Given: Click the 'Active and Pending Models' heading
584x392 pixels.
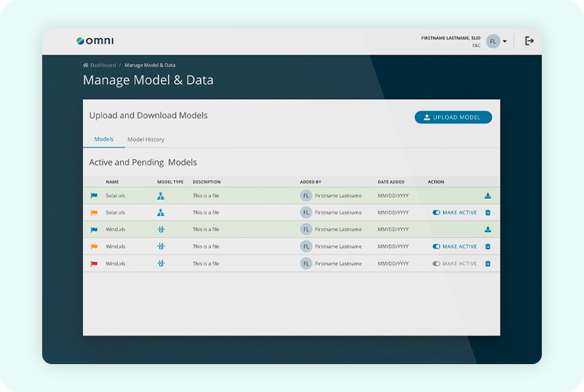Looking at the screenshot, I should click(x=143, y=162).
